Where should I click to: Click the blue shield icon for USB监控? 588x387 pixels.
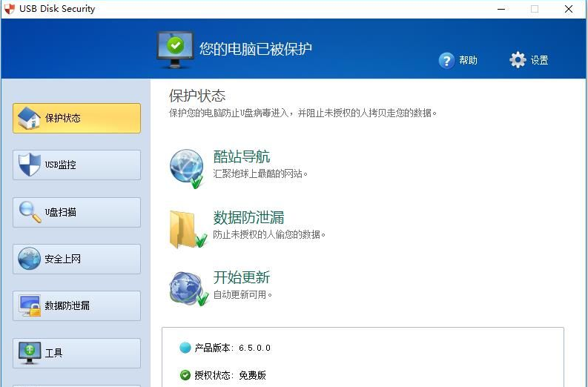coord(29,165)
